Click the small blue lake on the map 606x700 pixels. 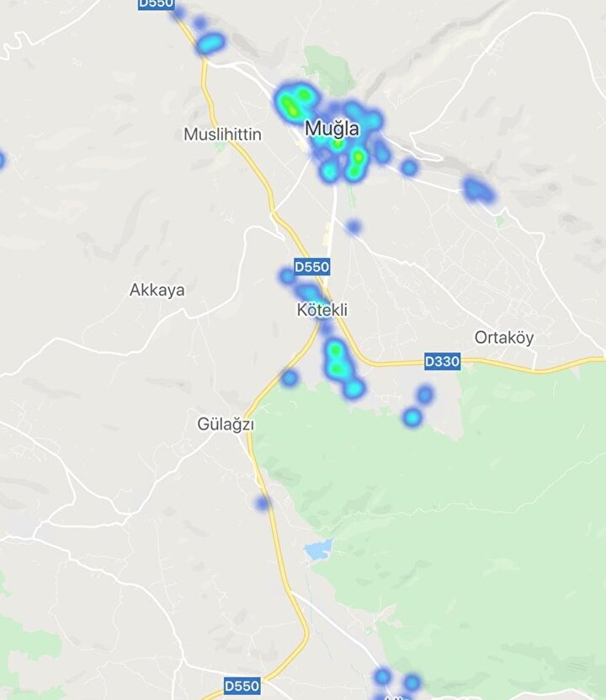point(319,549)
